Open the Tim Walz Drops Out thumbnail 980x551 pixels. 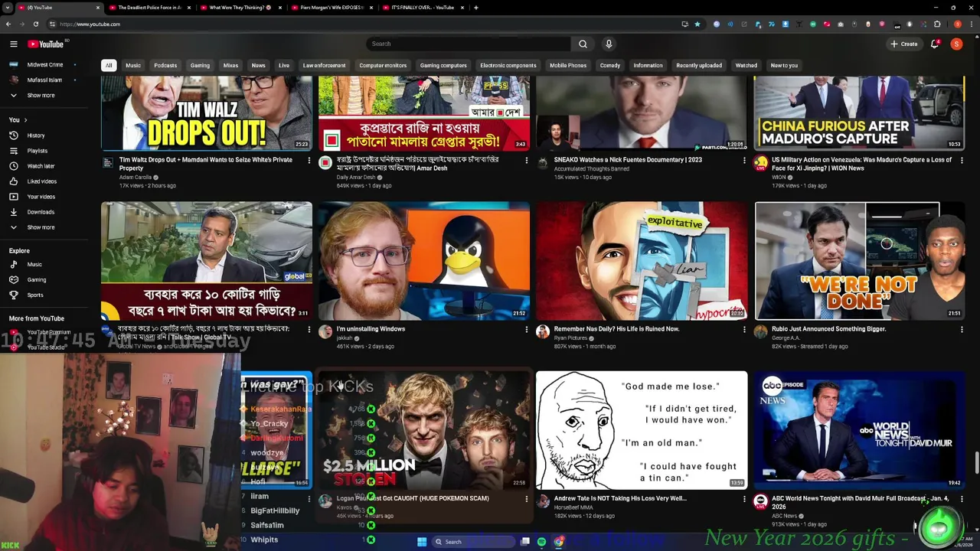(x=207, y=113)
